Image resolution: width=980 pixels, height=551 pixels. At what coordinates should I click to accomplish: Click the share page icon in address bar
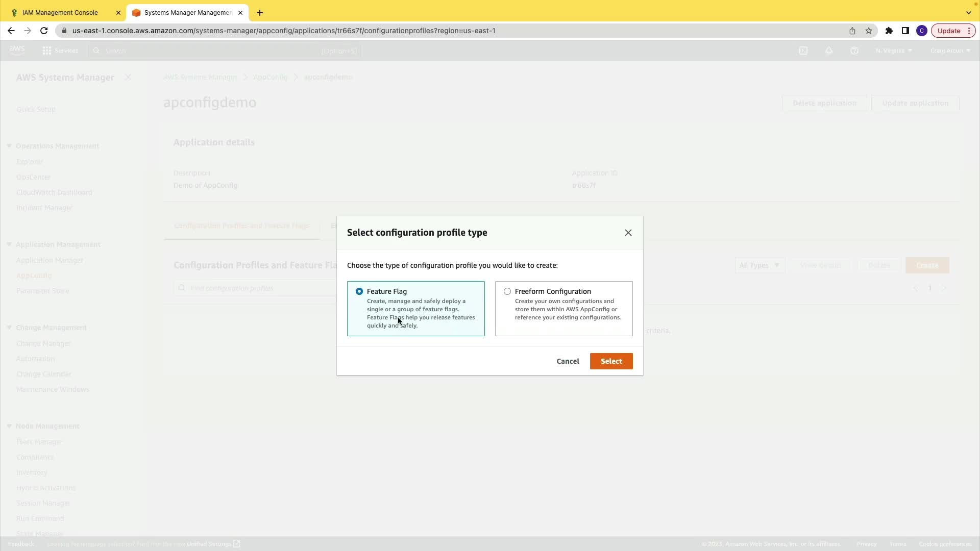pos(852,31)
